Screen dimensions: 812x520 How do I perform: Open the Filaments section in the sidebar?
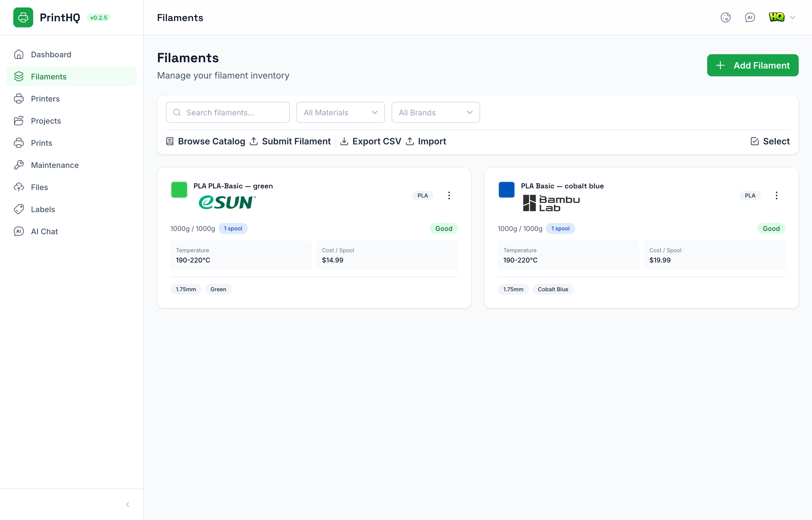coord(49,76)
